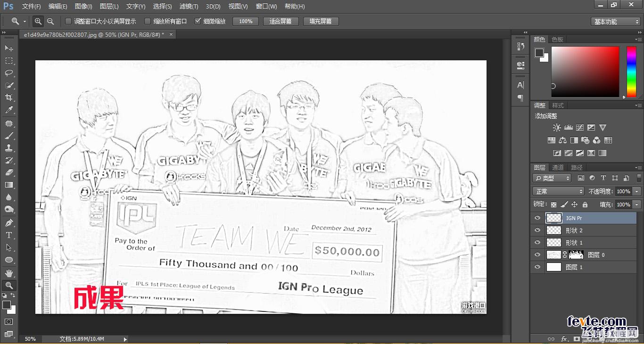Disable scrubby zoom checkbox
Screen dimensions: 644x344
pos(198,21)
